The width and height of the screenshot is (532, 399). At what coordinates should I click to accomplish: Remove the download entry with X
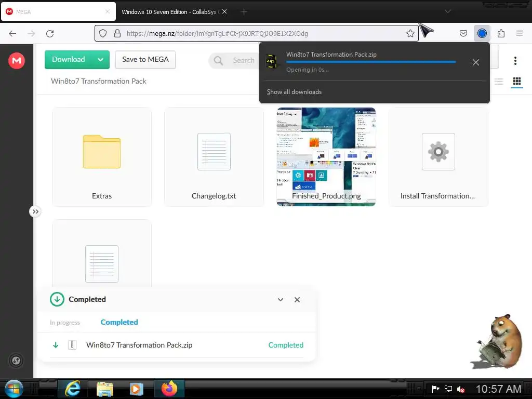click(476, 62)
